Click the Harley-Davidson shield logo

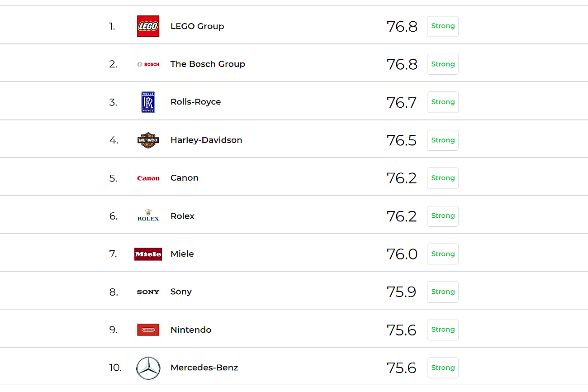[x=148, y=140]
